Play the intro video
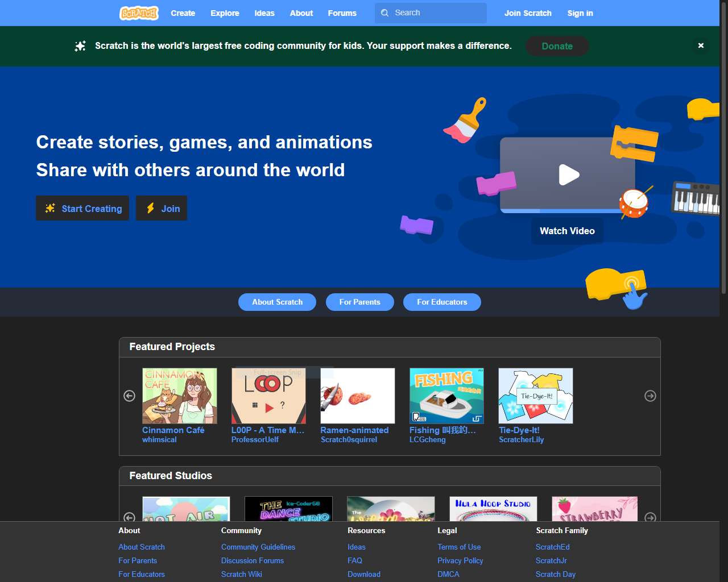Screen dimensions: 728x582 (569, 174)
